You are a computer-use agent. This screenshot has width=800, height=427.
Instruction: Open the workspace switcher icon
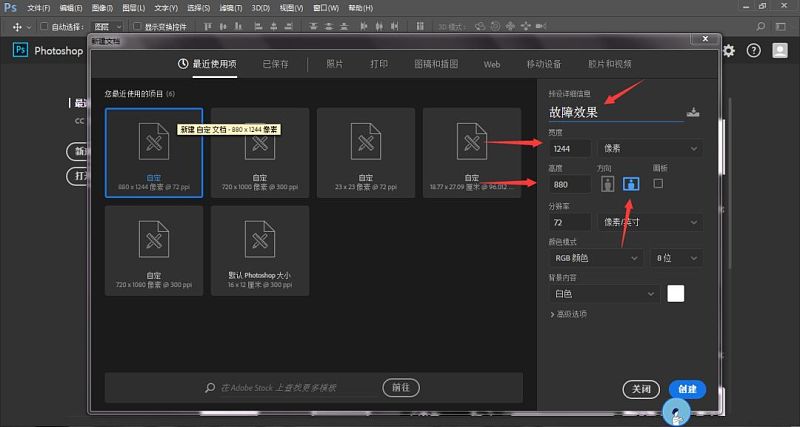781,27
